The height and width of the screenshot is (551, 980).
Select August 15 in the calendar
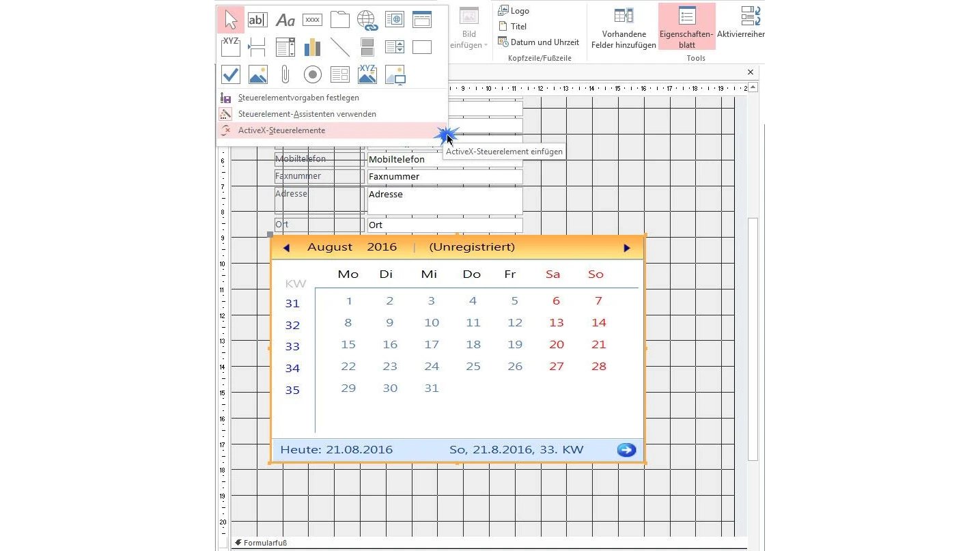(348, 345)
